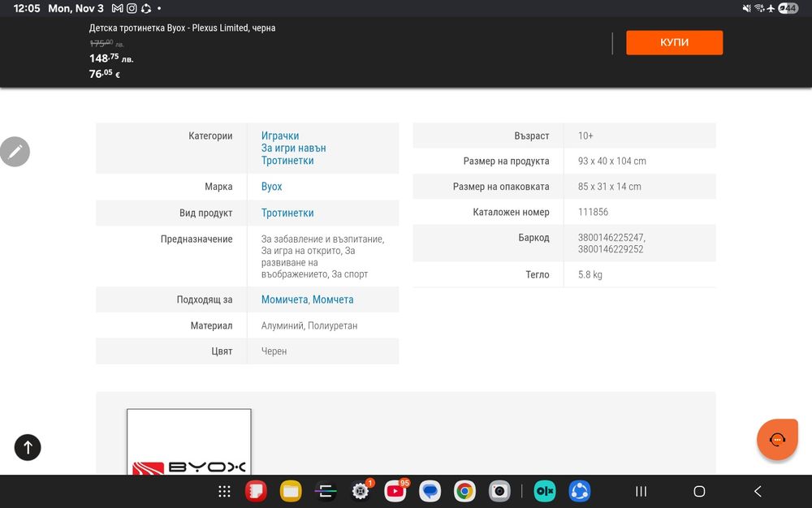Image resolution: width=812 pixels, height=508 pixels.
Task: Tap the clock showing 12:05
Action: 27,8
